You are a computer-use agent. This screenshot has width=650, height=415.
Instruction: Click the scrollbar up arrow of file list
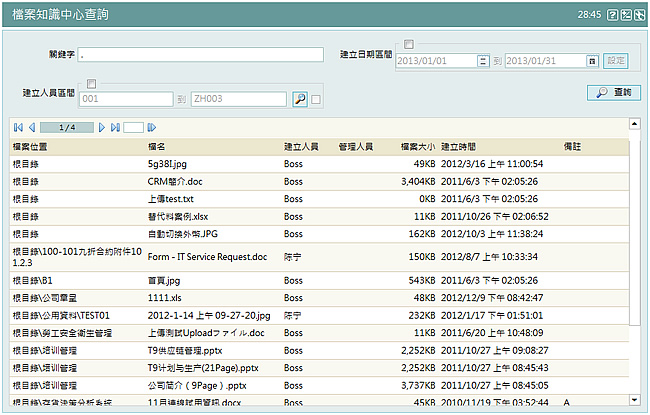pyautogui.click(x=634, y=125)
